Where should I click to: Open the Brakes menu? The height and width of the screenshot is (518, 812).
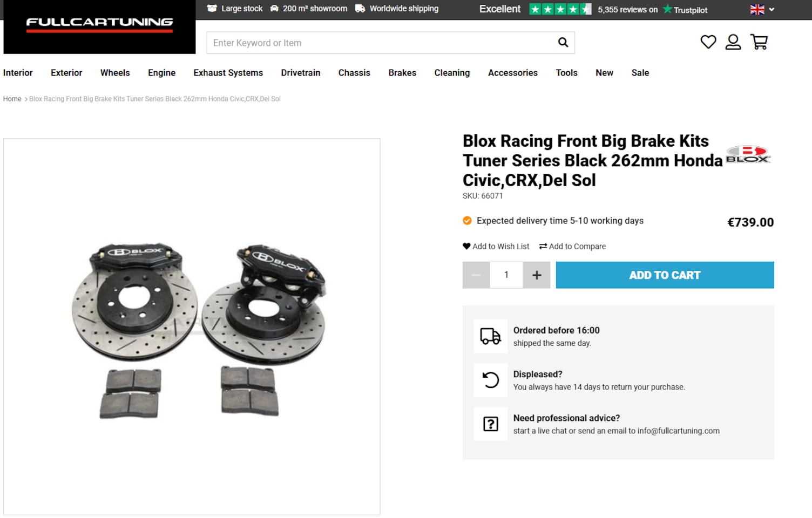[x=402, y=73]
